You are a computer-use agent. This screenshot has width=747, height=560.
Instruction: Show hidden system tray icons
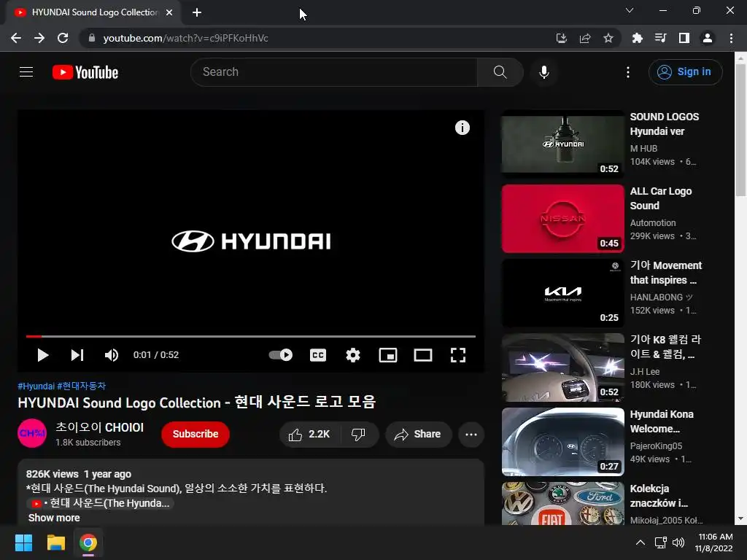point(640,542)
